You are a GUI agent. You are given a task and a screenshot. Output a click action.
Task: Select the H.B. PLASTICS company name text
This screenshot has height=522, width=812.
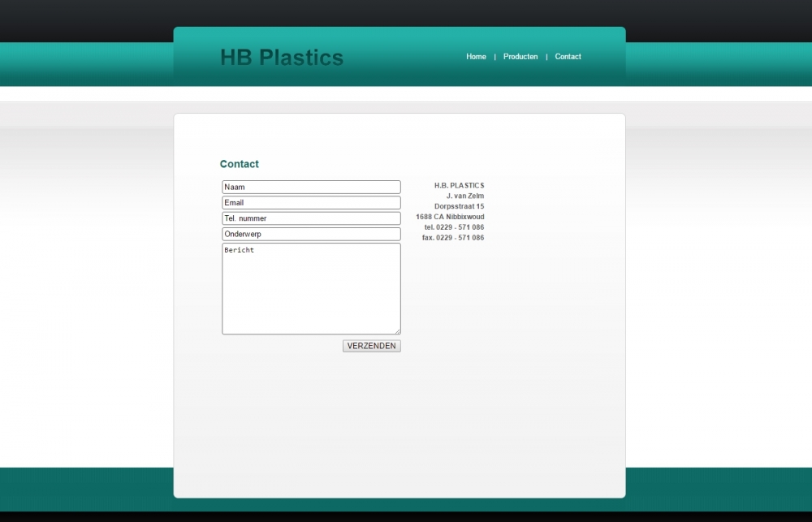point(460,185)
